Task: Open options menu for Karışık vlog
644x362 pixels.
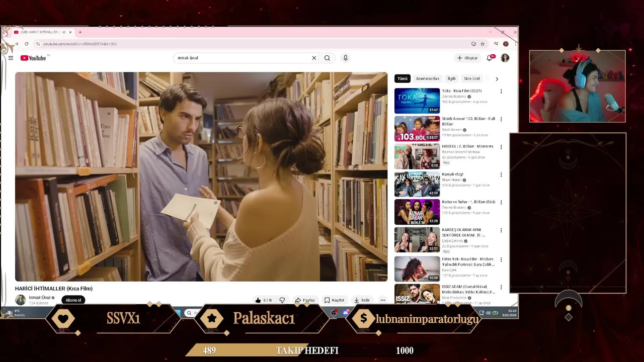Action: [x=501, y=175]
